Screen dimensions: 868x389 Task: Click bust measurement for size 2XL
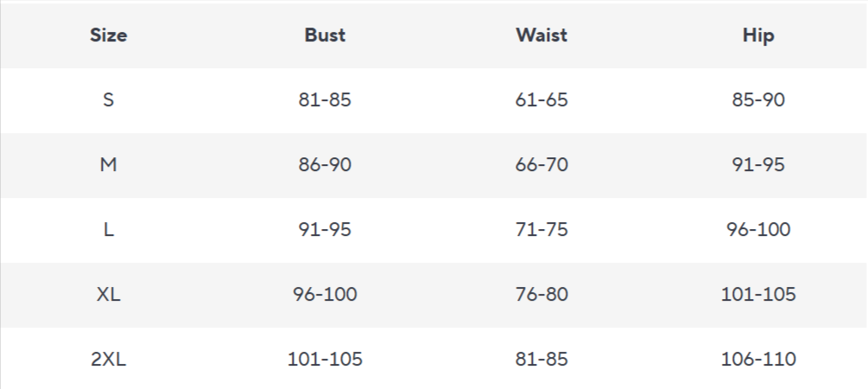(x=325, y=360)
